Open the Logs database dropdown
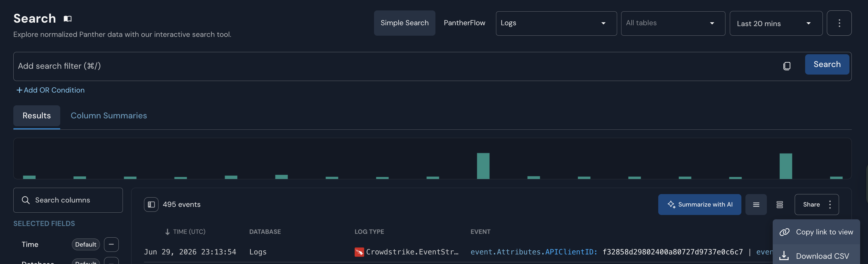This screenshot has width=868, height=264. pos(556,23)
